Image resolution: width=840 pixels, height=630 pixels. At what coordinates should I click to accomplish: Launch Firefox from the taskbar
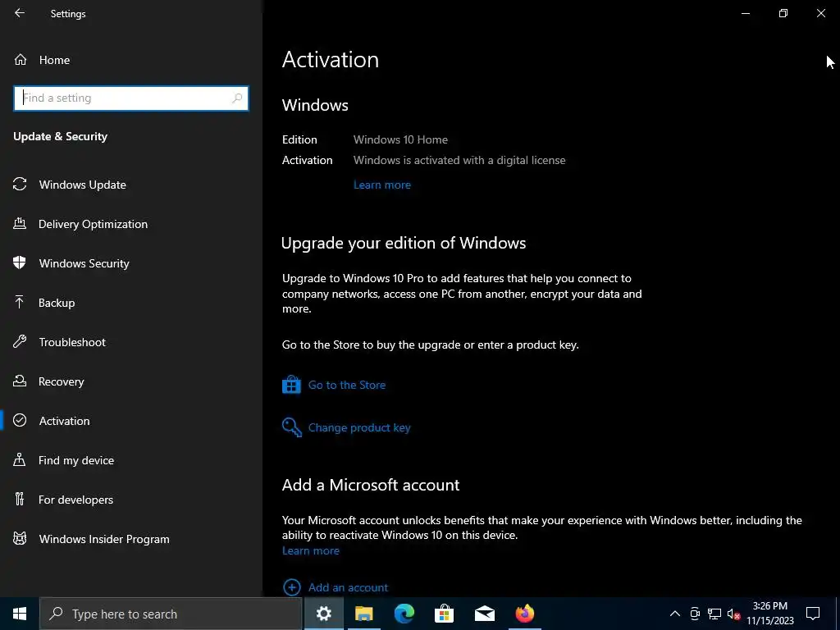tap(524, 614)
